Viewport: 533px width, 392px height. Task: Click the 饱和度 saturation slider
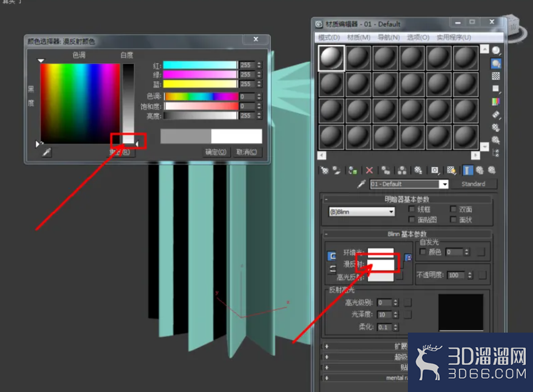point(201,106)
